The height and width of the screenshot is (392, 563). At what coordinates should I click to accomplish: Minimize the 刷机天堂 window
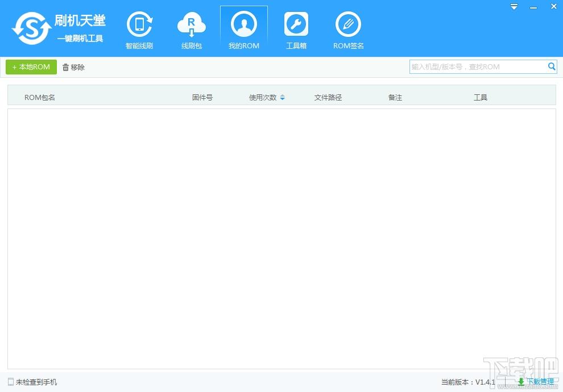(x=532, y=7)
